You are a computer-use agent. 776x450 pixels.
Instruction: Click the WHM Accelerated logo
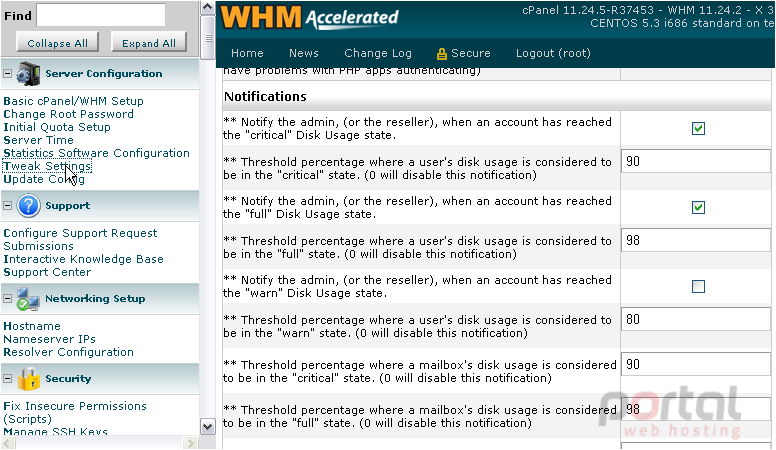310,18
